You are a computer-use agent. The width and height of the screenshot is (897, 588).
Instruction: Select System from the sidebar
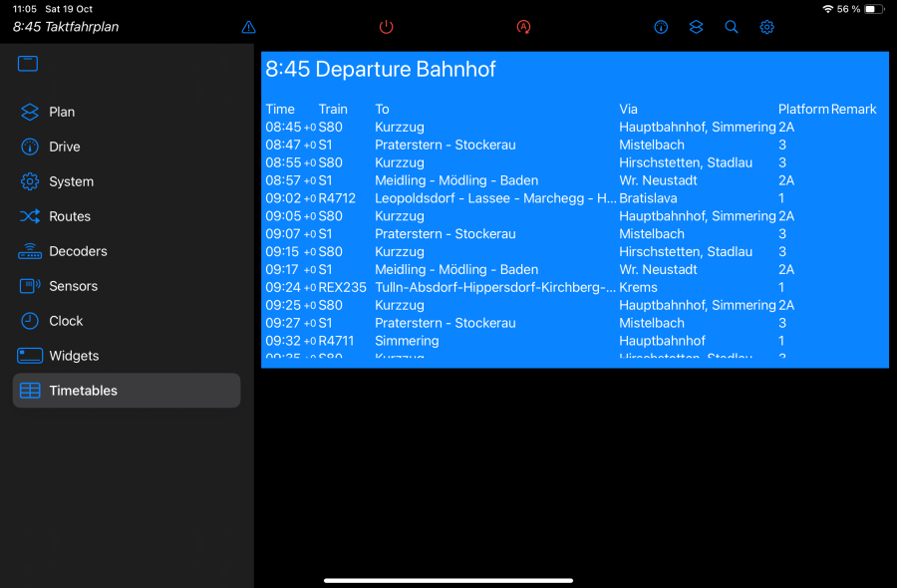(71, 181)
